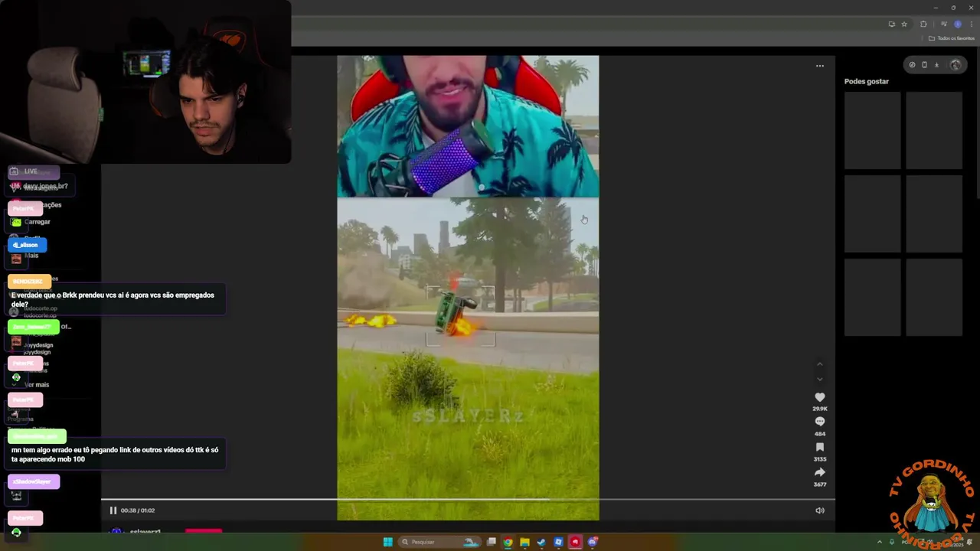Click the 00:38 / 01:02 time display

pyautogui.click(x=138, y=510)
